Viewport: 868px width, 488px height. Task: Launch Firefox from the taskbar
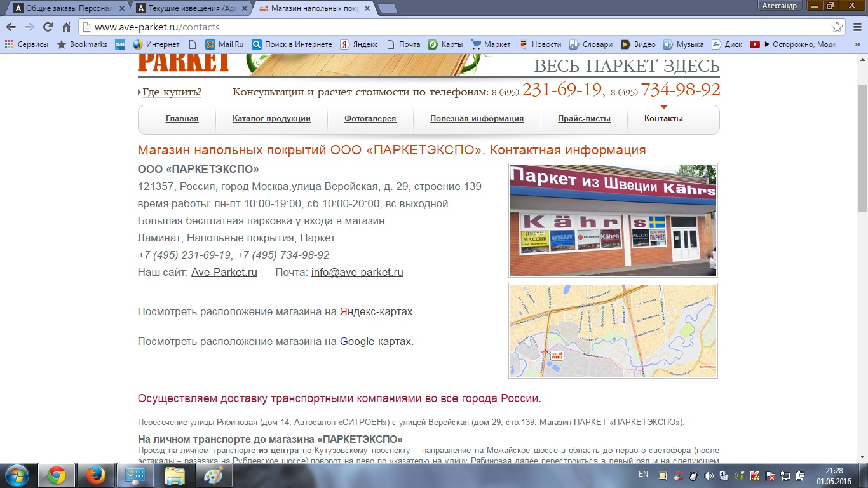96,475
